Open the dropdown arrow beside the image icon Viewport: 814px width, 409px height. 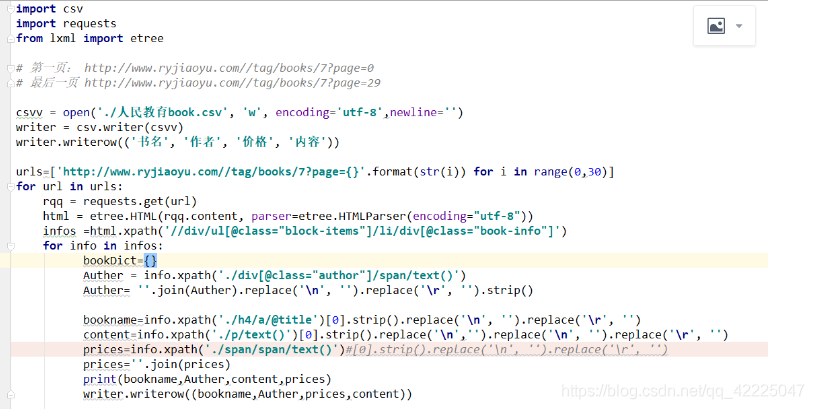coord(739,26)
